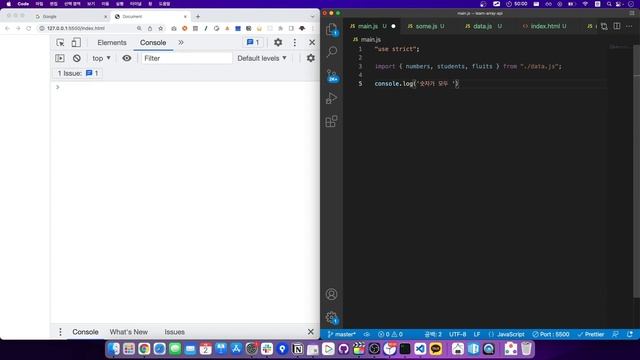640x360 pixels.
Task: Switch to the Google browser tab
Action: 70,16
